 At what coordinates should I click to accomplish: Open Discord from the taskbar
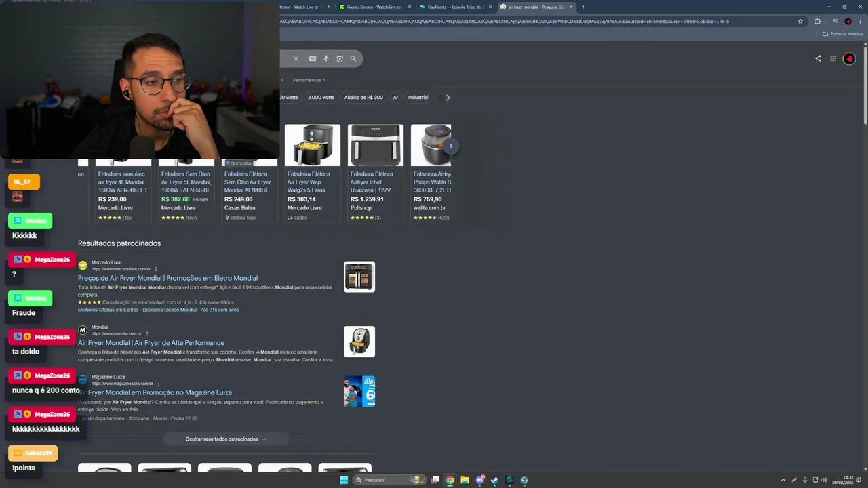click(480, 480)
